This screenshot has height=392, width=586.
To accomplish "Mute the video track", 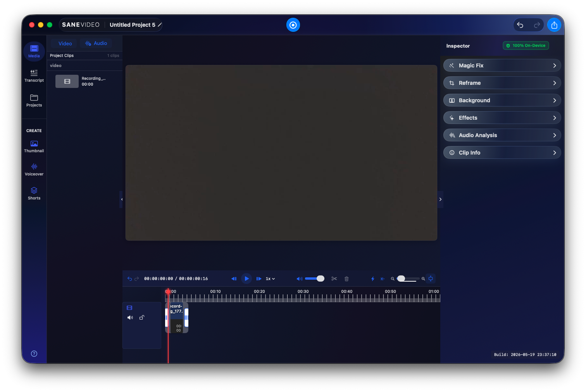I will [130, 318].
